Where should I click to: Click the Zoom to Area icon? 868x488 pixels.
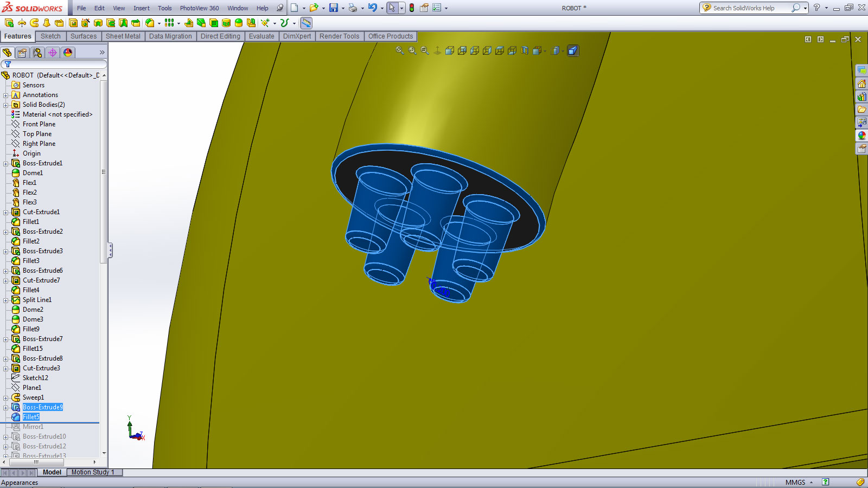(x=412, y=50)
